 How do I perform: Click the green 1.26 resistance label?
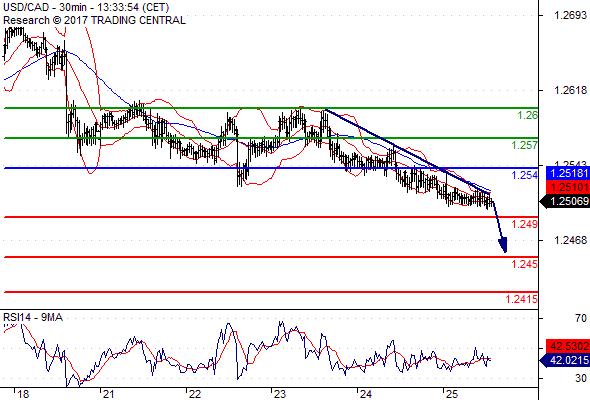click(527, 115)
